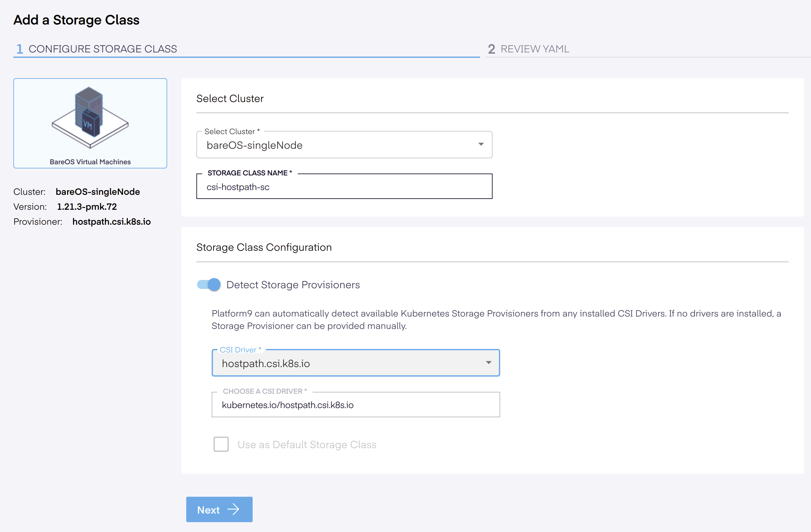Click the arrow icon on Next button
The width and height of the screenshot is (811, 532).
234,509
